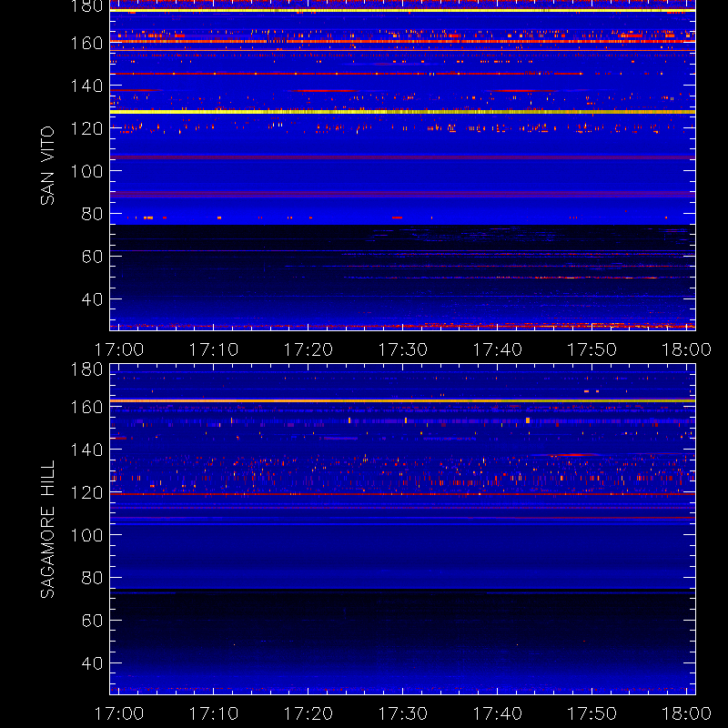Select the 40 label on San Vito axis
Screen dimensions: 728x728
(92, 299)
